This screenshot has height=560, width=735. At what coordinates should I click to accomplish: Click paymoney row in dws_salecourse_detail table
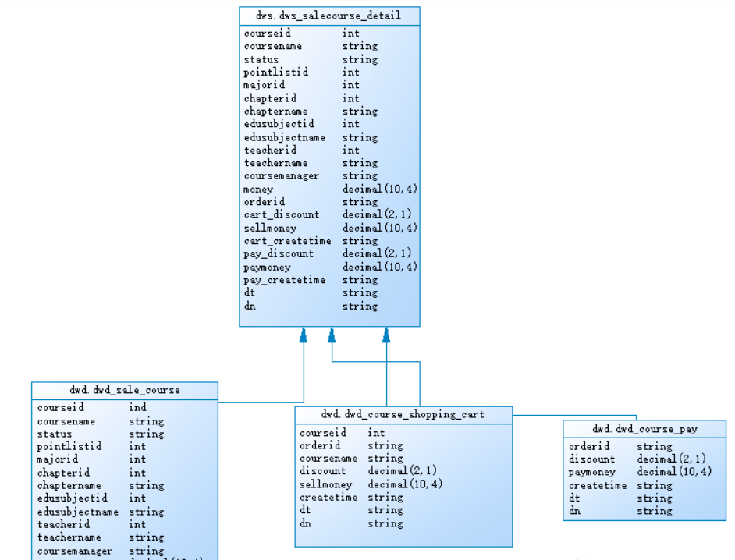coord(329,267)
